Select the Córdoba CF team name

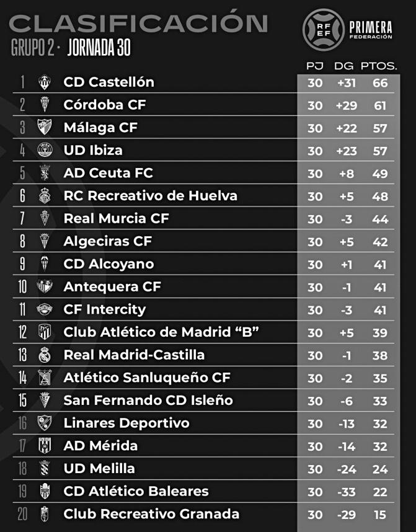pos(105,105)
